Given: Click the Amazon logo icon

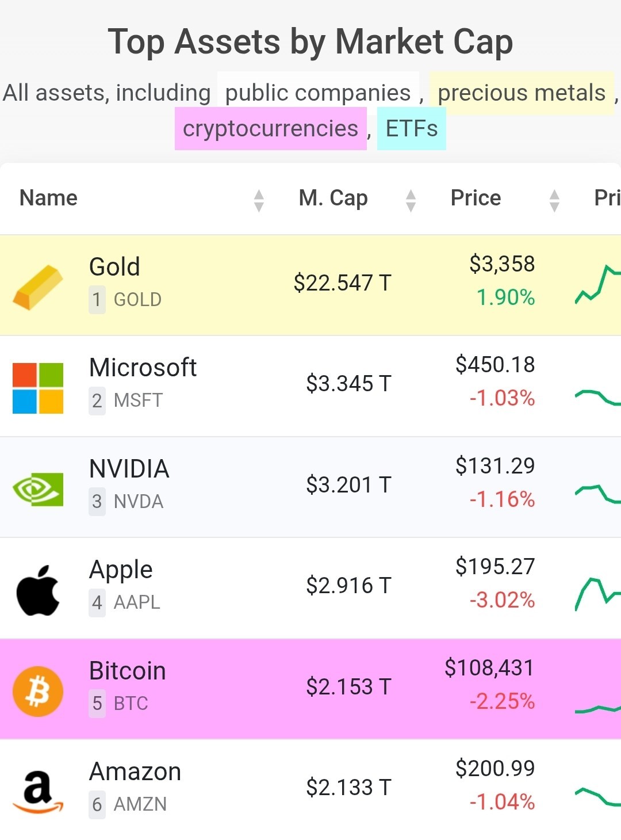Looking at the screenshot, I should pos(38,792).
